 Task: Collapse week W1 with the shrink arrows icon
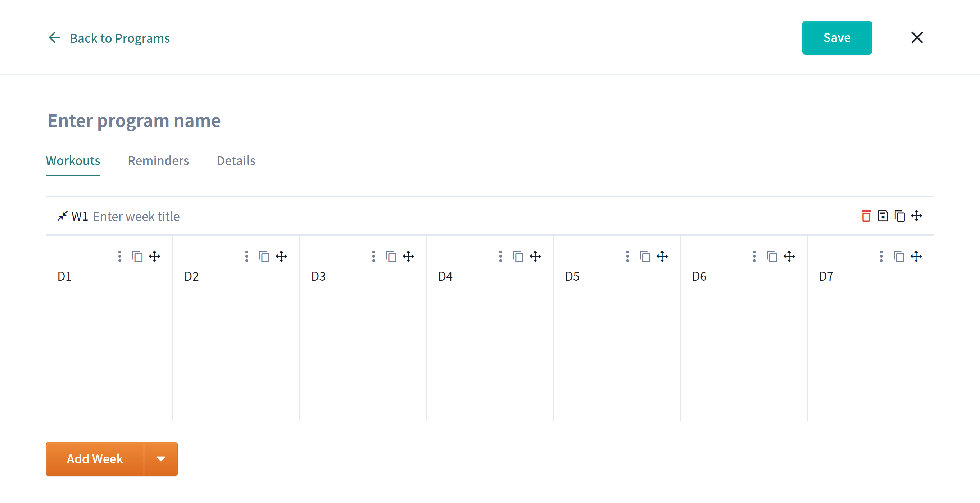(62, 216)
